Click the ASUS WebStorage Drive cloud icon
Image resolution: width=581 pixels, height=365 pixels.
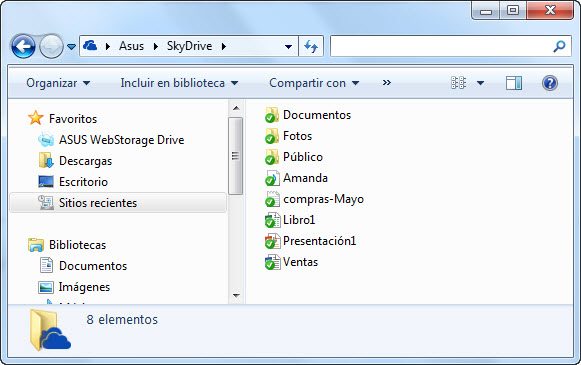(x=46, y=140)
